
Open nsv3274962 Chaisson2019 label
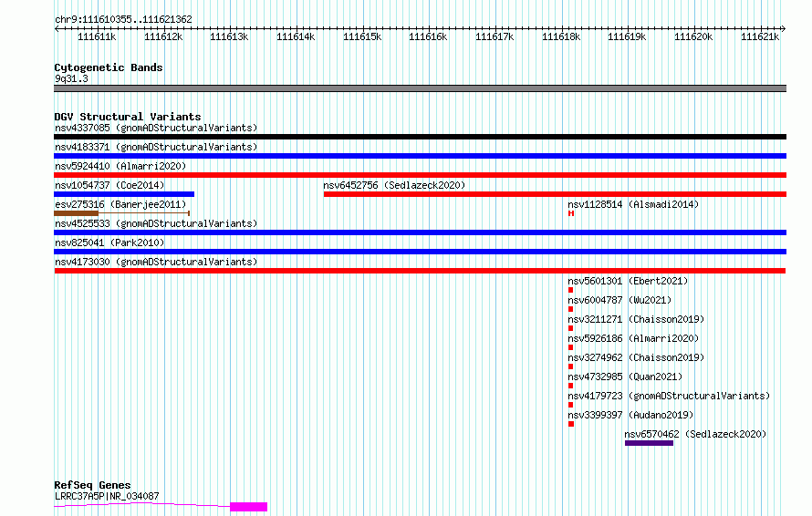(636, 357)
